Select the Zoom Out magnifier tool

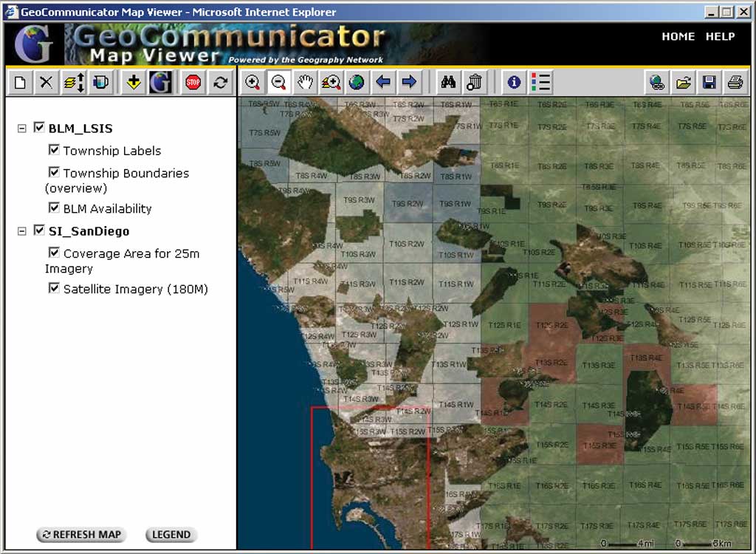278,83
